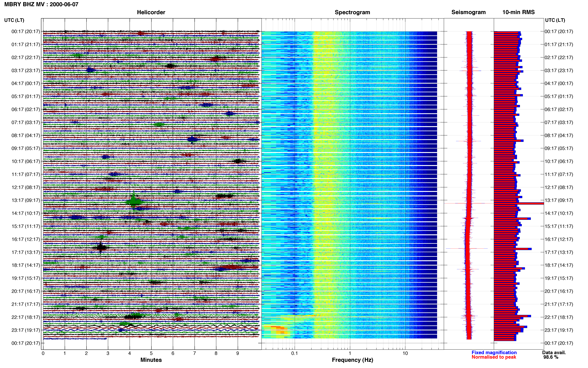The width and height of the screenshot is (588, 368).
Task: Click the right time label 00:17 (20:17) at bottom
Action: (559, 343)
